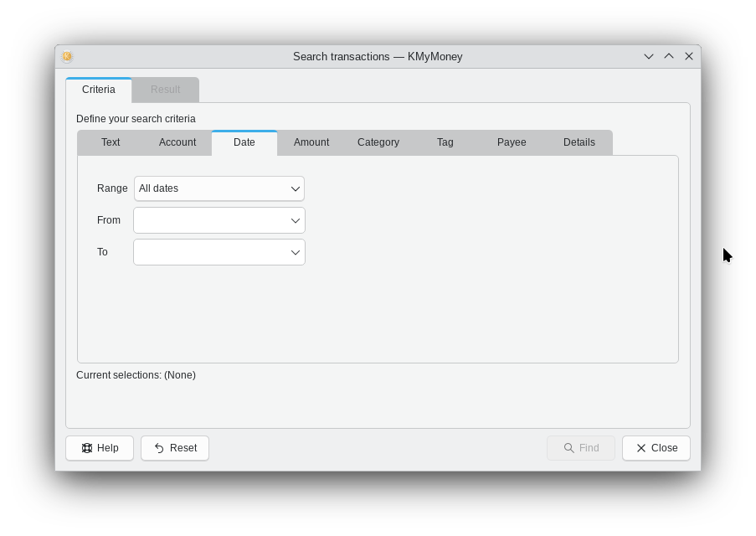The width and height of the screenshot is (756, 536).
Task: Click the Close button at bottom right
Action: [x=656, y=448]
